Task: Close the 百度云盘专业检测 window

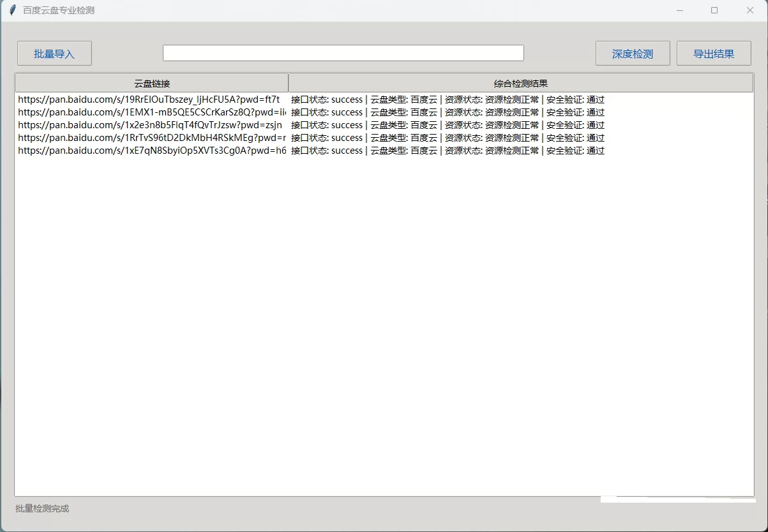Action: pos(750,10)
